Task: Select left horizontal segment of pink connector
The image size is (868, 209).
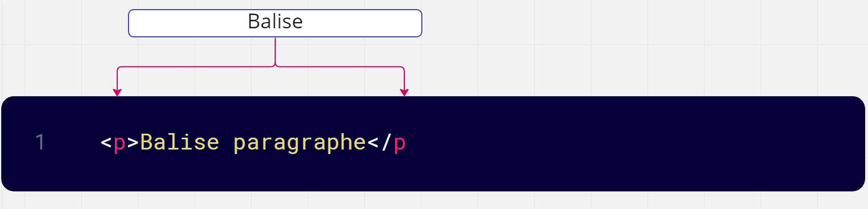Action: [195, 67]
